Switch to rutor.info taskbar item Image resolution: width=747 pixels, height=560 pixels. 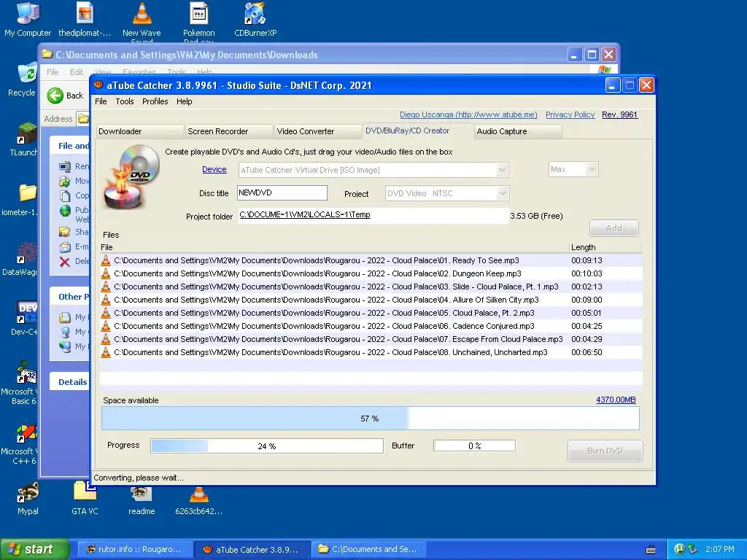135,549
